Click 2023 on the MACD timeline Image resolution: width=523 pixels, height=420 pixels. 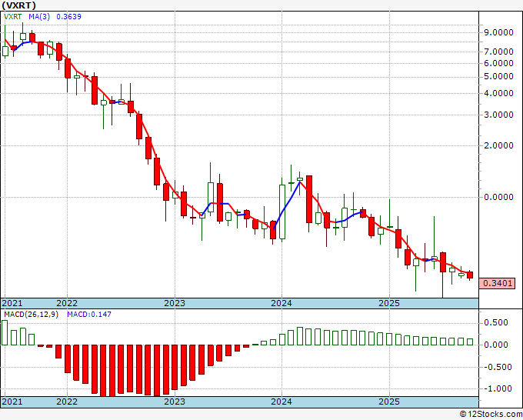(x=175, y=402)
